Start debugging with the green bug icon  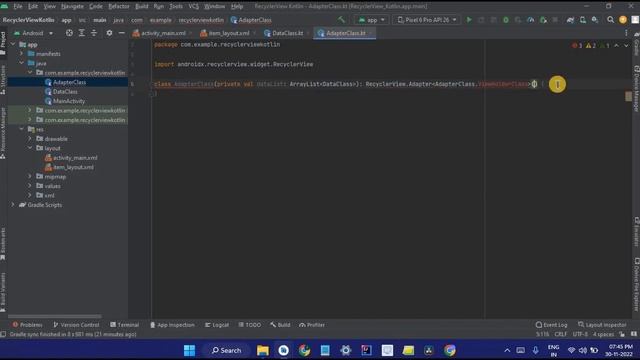[x=506, y=20]
